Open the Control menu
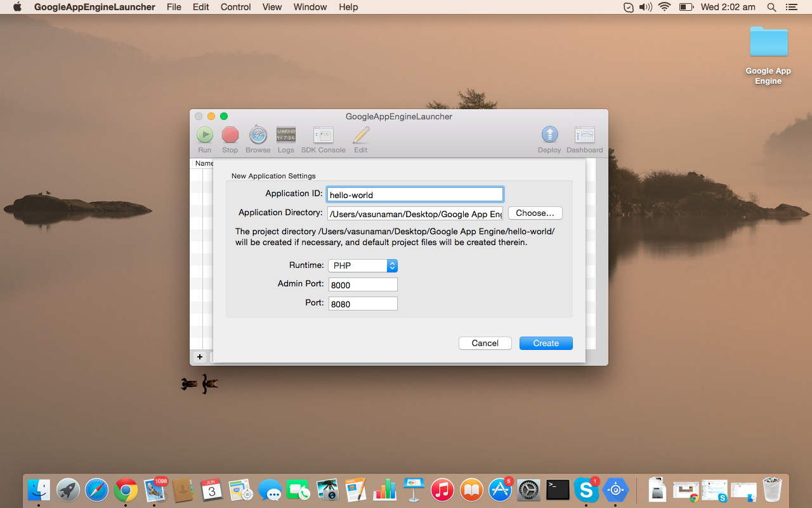 point(235,7)
